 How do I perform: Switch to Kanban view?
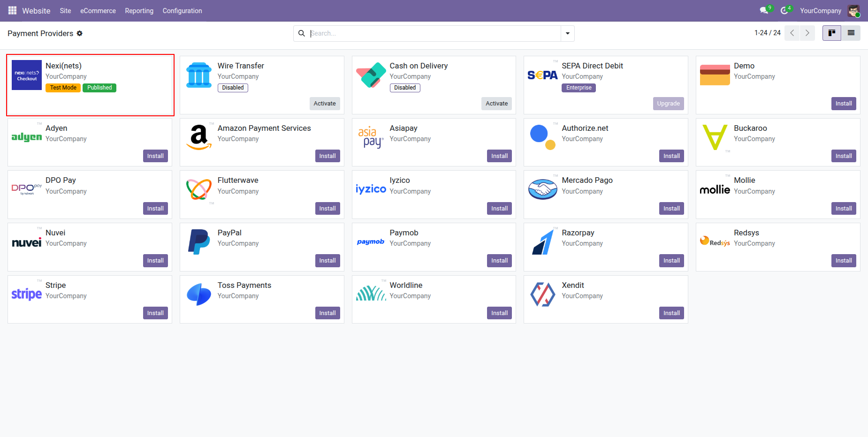(x=832, y=33)
